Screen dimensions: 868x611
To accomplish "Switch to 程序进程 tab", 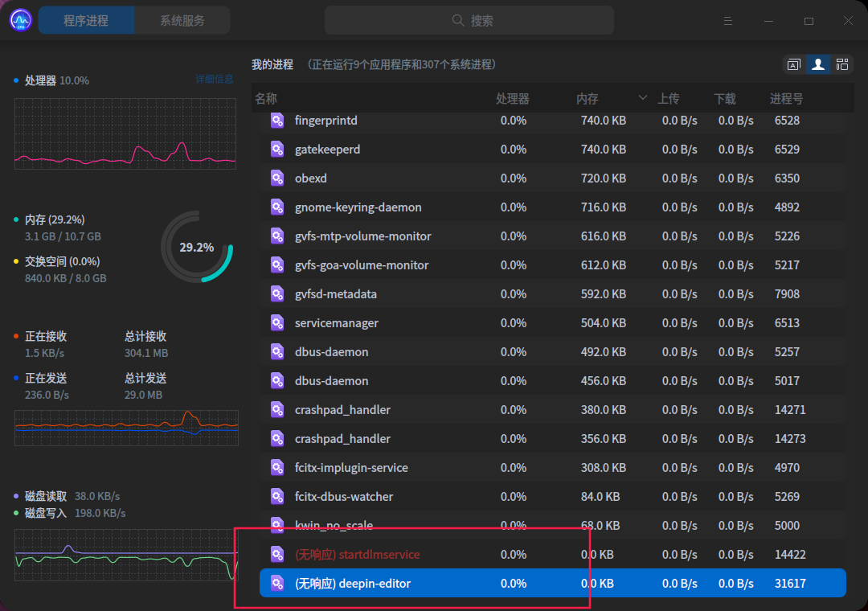I will coord(86,21).
